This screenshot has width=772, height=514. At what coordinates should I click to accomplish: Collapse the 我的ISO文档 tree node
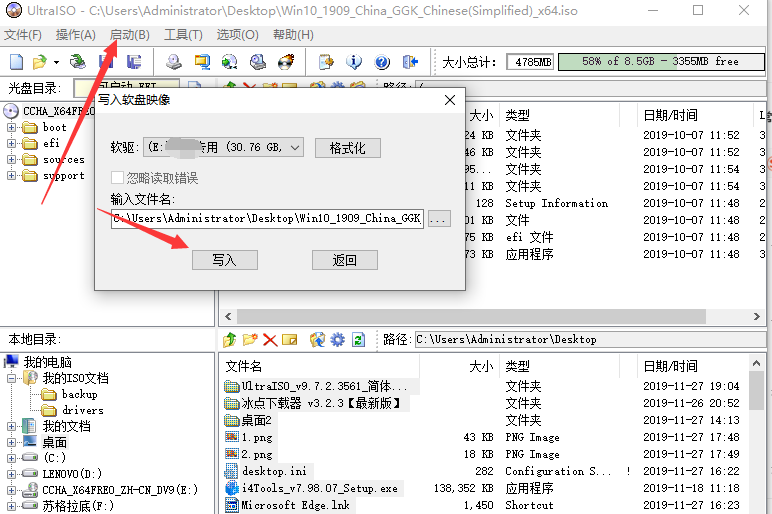coord(11,378)
